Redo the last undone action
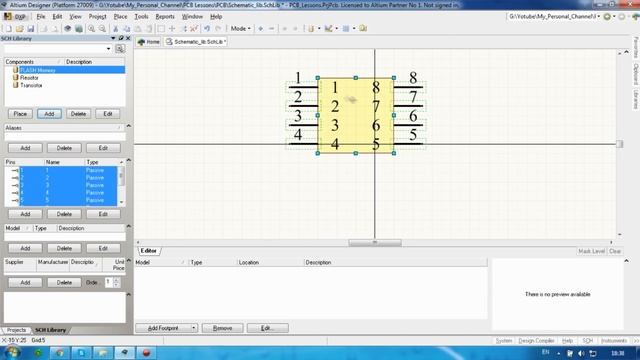This screenshot has height=360, width=640. 218,29
